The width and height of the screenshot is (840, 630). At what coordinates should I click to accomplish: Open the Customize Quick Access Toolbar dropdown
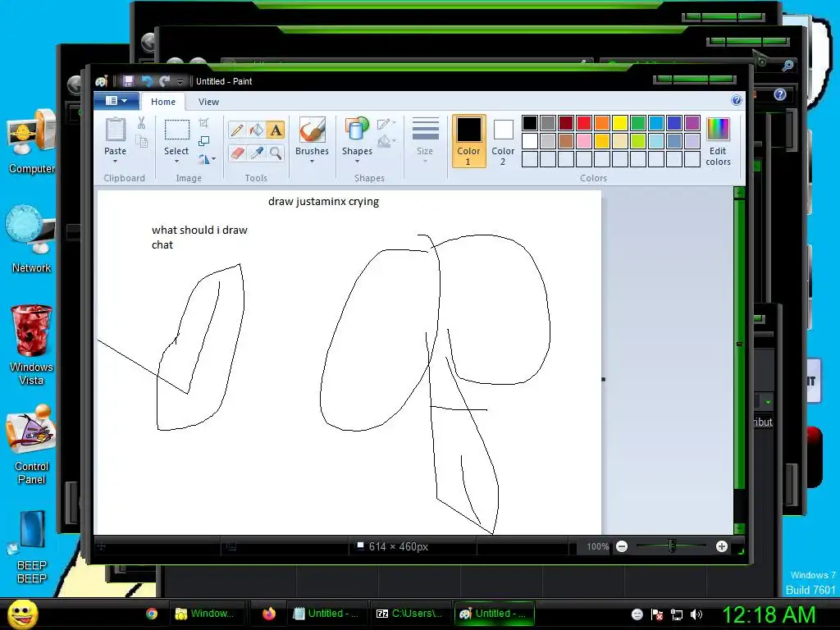(180, 81)
